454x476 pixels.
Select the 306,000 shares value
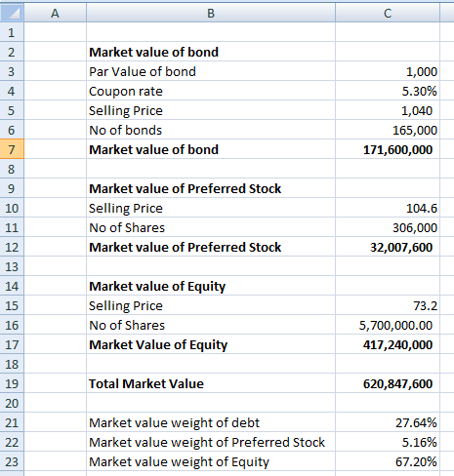(388, 227)
